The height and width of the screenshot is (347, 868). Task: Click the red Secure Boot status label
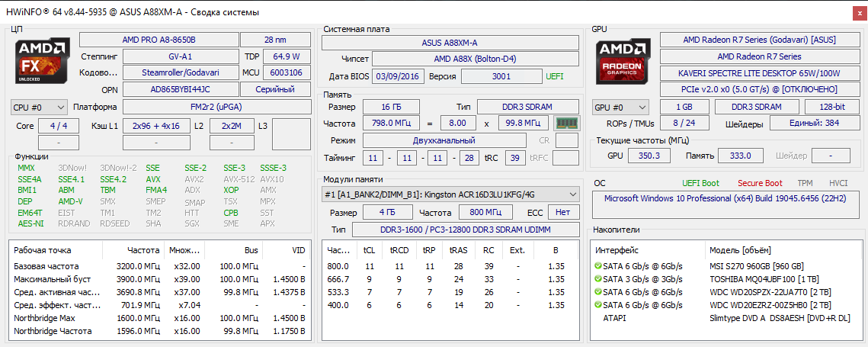tap(760, 184)
